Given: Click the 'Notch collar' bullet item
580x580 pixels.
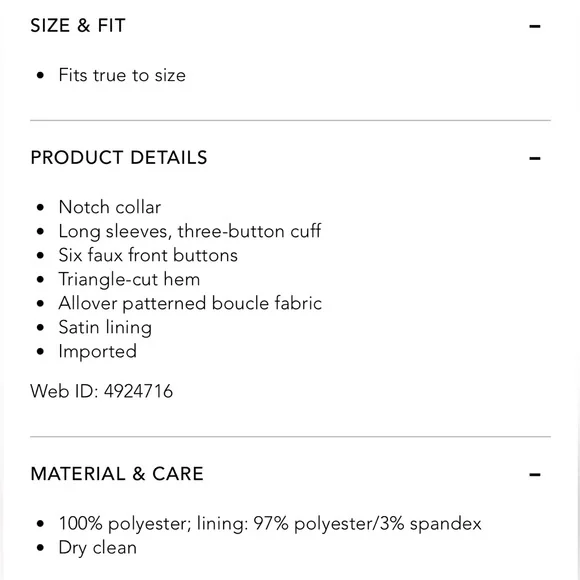Looking at the screenshot, I should click(x=110, y=207).
